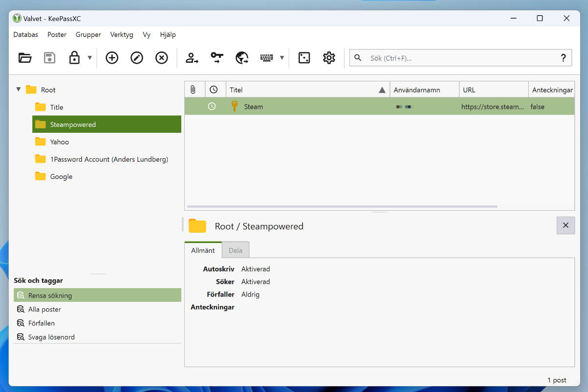Click the Steampowered folder icon in preview

click(x=197, y=226)
